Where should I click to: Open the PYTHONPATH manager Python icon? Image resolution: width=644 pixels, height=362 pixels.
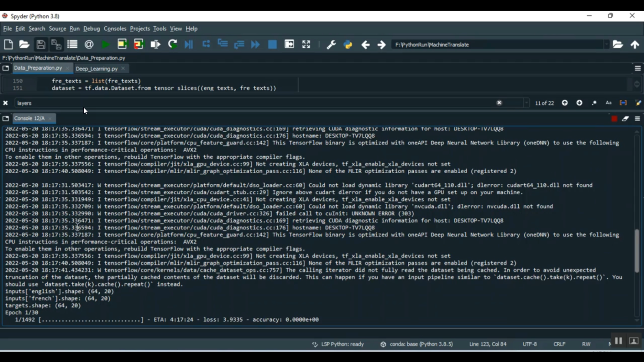pyautogui.click(x=348, y=45)
